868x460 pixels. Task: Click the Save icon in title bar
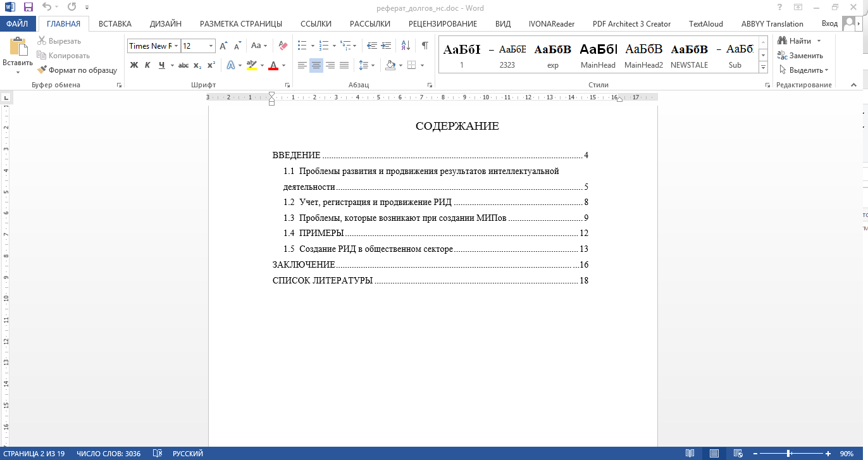click(x=28, y=8)
